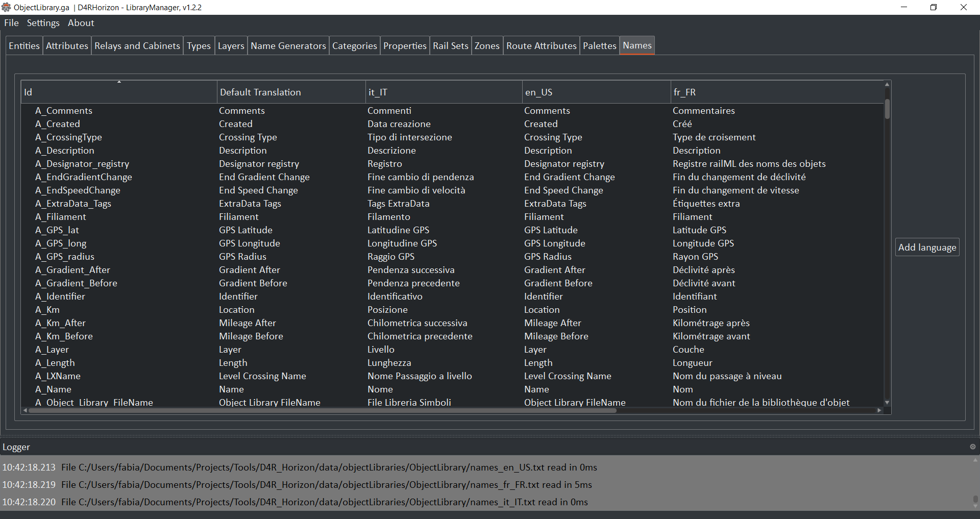This screenshot has width=980, height=519.
Task: Select the it_IT cell 'Latitudine GPS'
Action: (x=398, y=230)
